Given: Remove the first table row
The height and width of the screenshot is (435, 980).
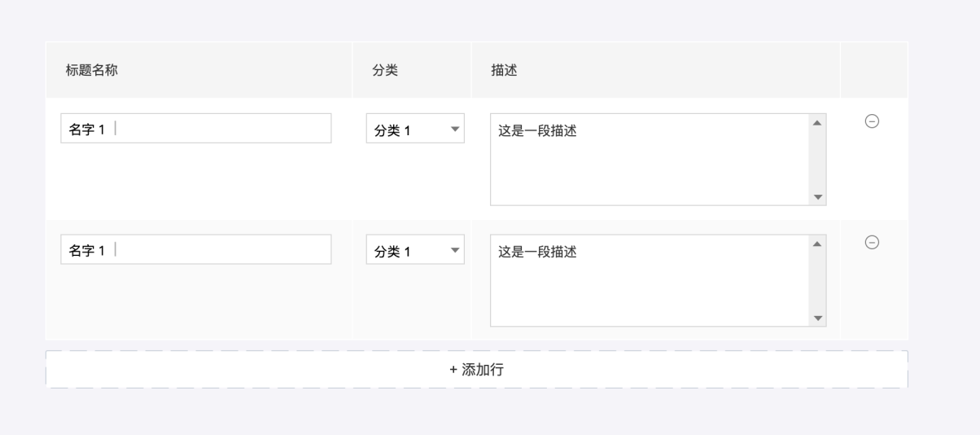Looking at the screenshot, I should click(x=871, y=121).
